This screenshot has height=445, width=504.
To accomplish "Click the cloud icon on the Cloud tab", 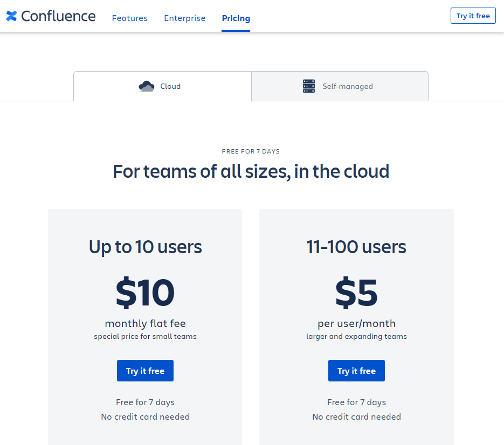I will coord(146,86).
